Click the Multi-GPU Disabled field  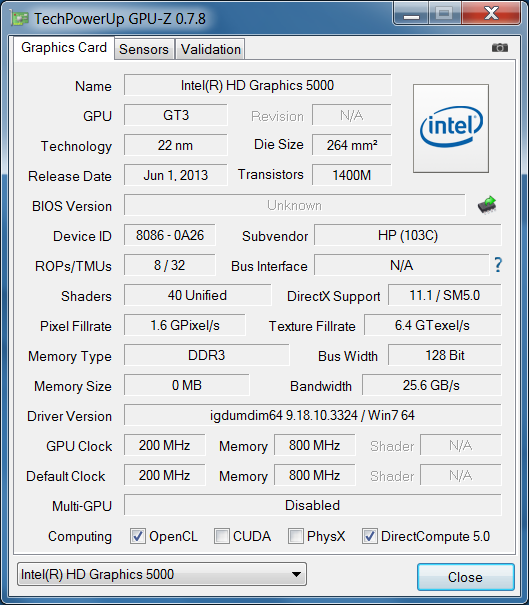click(x=313, y=505)
